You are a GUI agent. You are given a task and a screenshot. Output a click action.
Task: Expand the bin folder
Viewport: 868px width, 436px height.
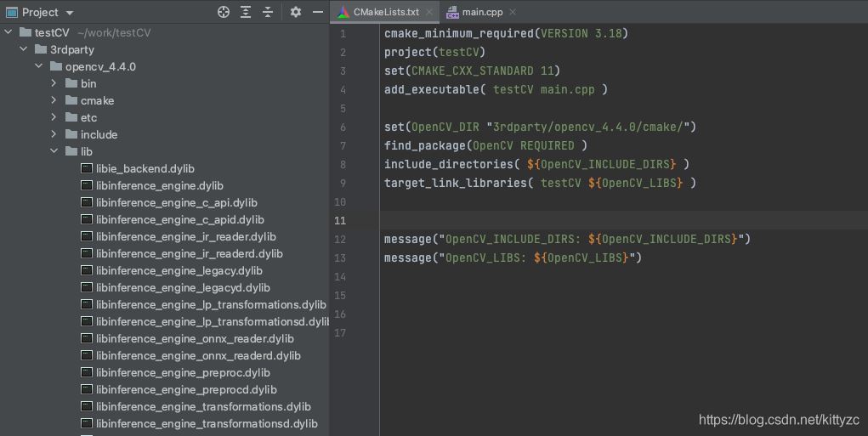54,83
